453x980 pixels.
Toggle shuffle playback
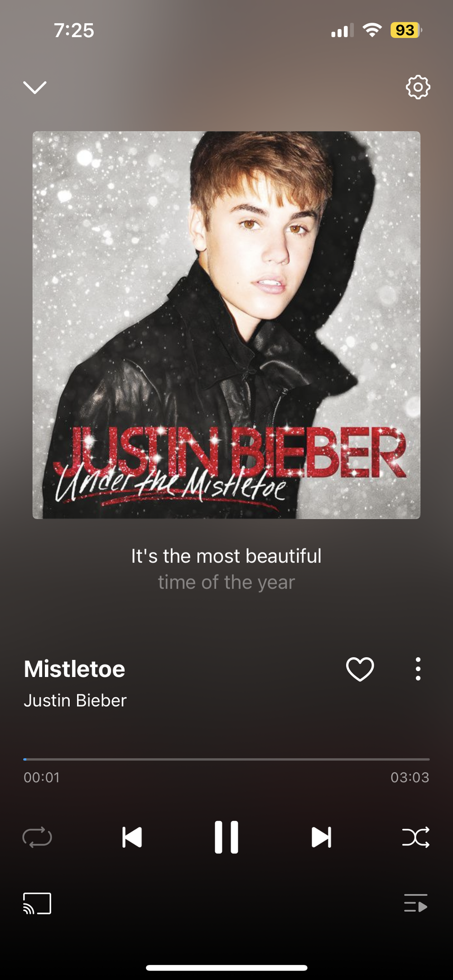pos(416,837)
